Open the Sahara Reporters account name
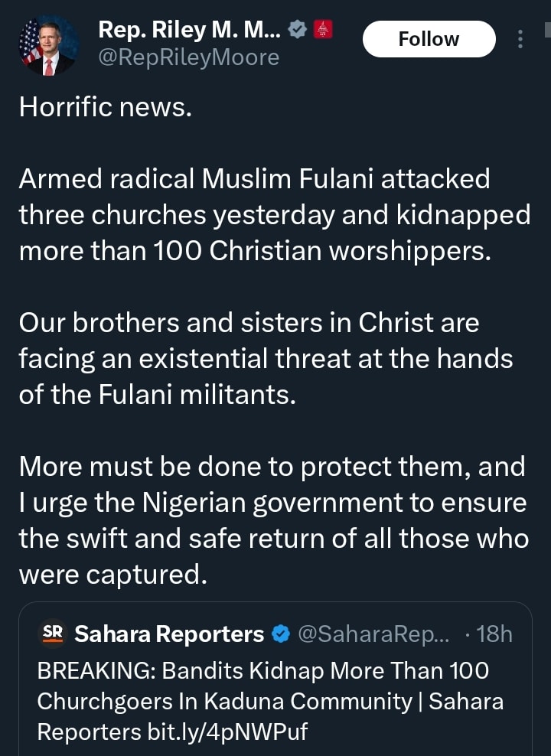The height and width of the screenshot is (756, 551). (x=168, y=634)
